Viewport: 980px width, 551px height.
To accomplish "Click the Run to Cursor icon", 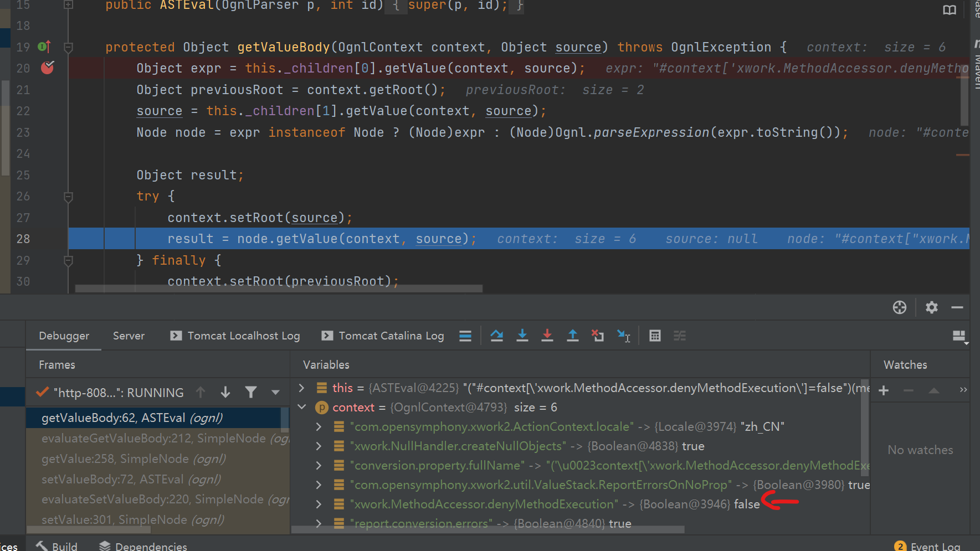I will (x=624, y=336).
